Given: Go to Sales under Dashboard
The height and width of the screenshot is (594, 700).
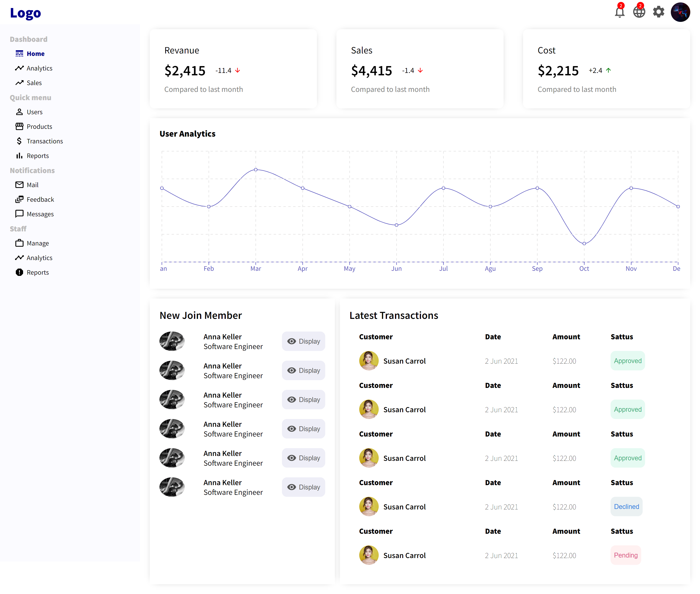Looking at the screenshot, I should (x=34, y=83).
